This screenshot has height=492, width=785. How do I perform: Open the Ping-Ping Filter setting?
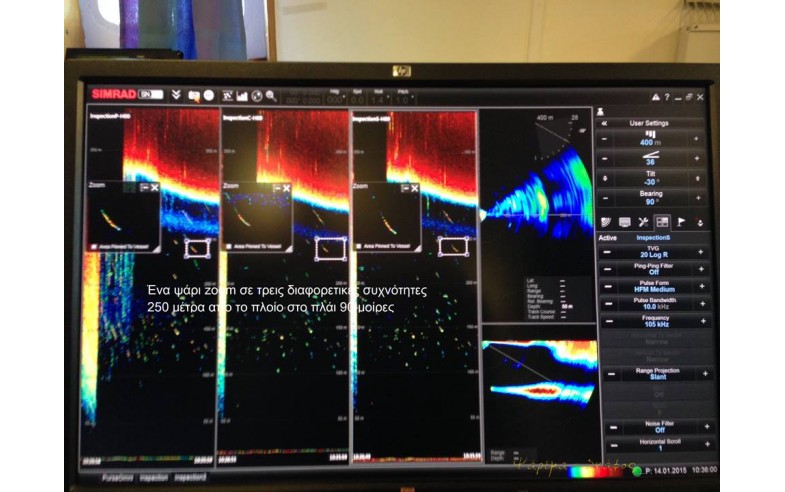point(654,269)
